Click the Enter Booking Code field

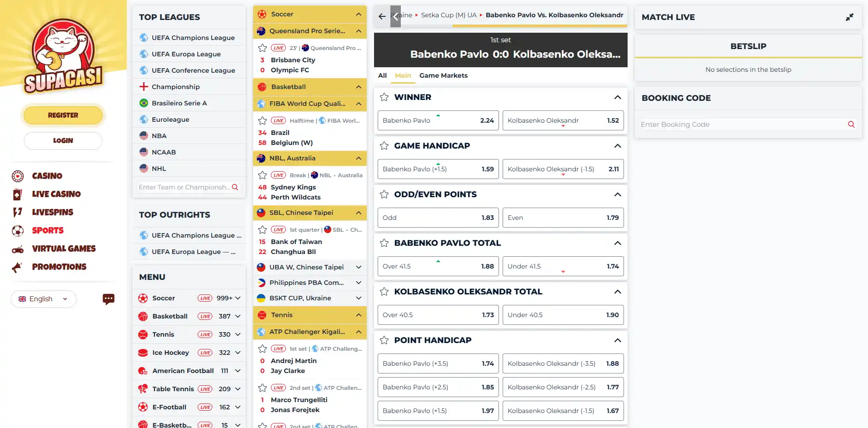742,124
